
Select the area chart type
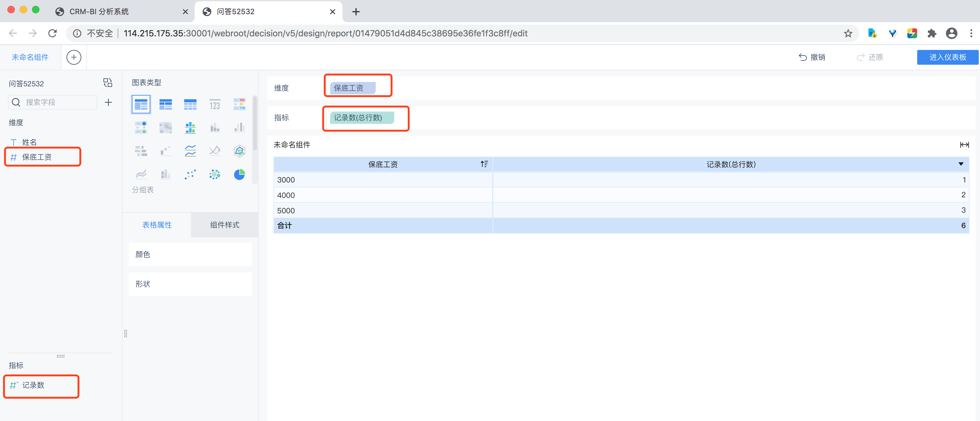click(x=141, y=174)
